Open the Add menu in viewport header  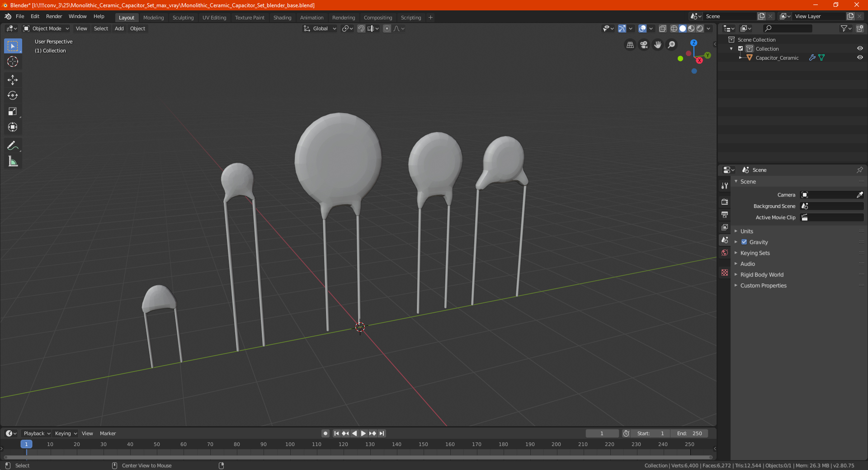119,28
